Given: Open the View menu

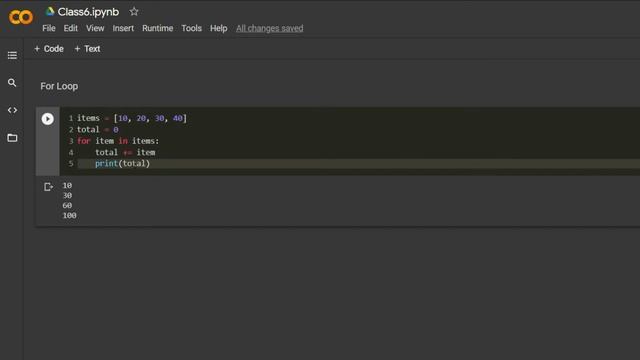Looking at the screenshot, I should 95,28.
